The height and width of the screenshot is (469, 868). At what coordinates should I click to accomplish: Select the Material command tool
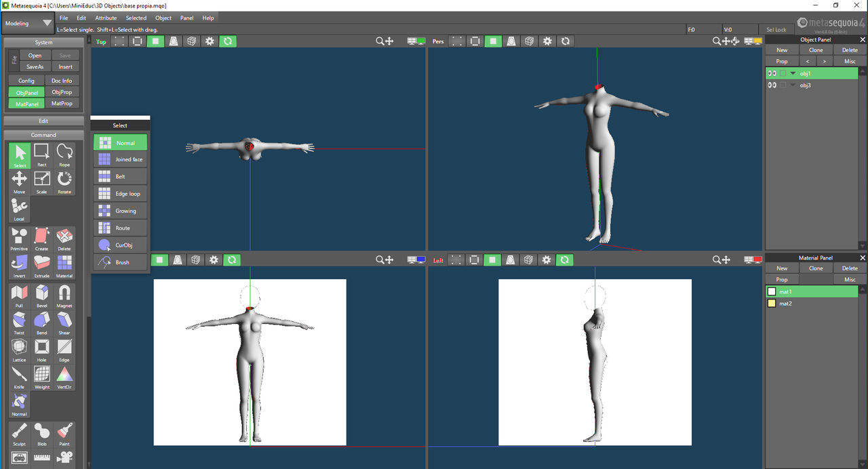pos(64,266)
